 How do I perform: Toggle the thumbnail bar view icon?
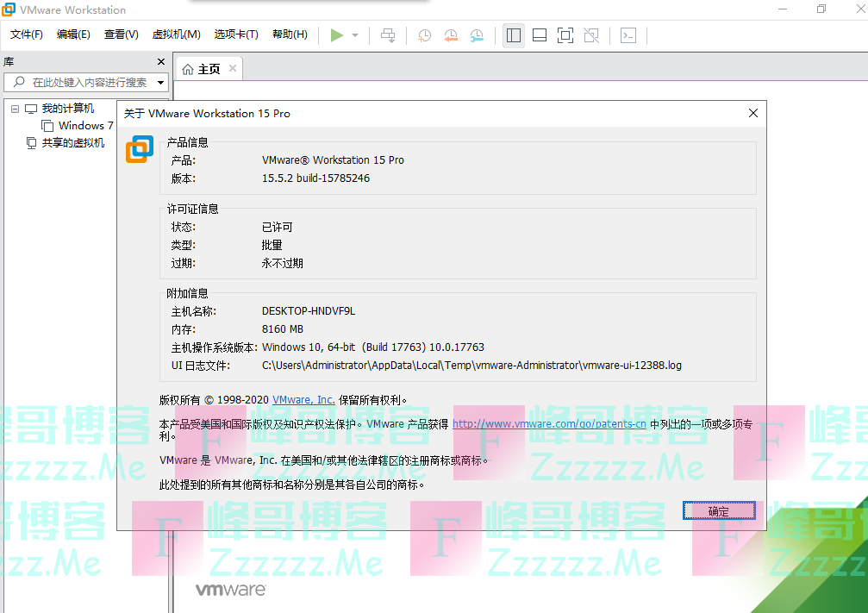540,35
